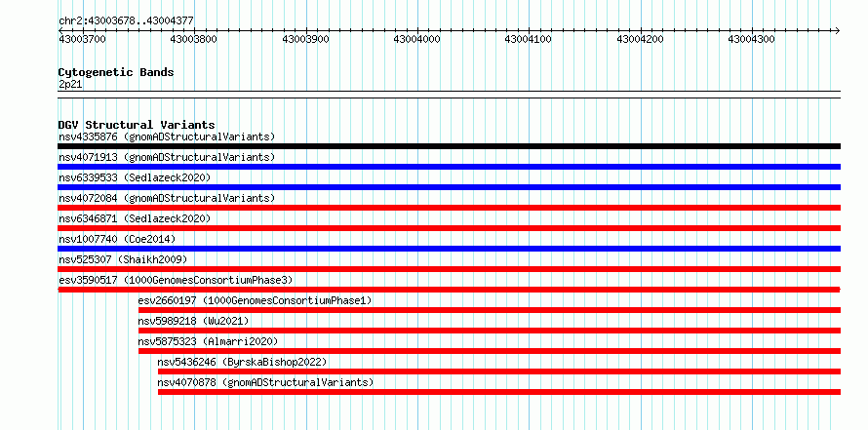The width and height of the screenshot is (868, 430).
Task: Open esv2660197 1000GenomesConsortiumPhase1 label
Action: (256, 300)
